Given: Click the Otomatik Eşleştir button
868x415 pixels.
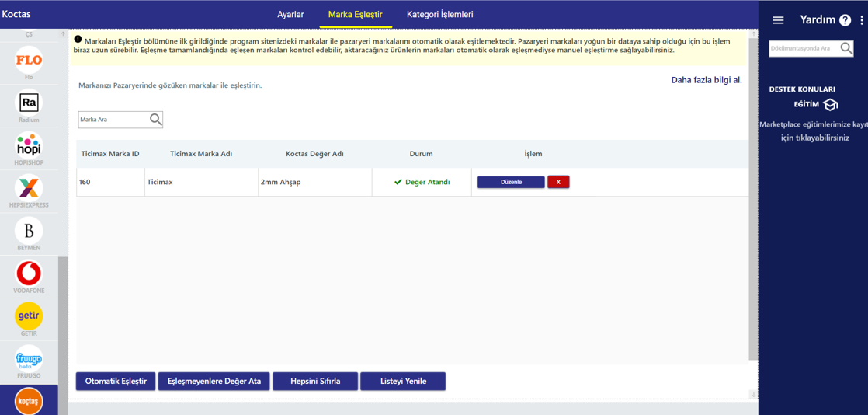Looking at the screenshot, I should point(116,382).
